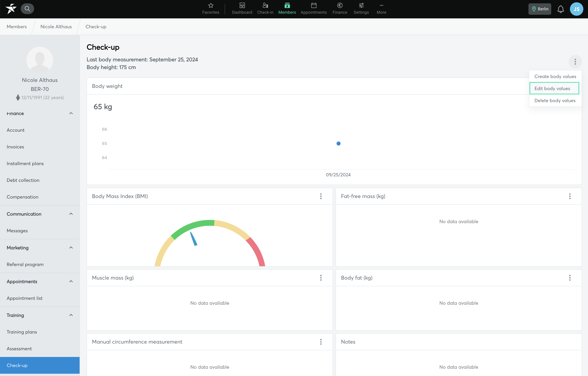Click the star logo home icon

pos(11,9)
